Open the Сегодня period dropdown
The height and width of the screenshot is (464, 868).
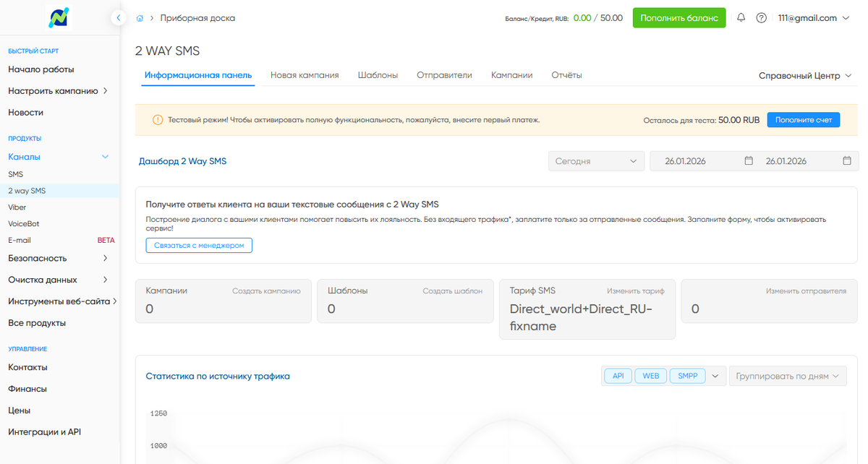pos(597,161)
